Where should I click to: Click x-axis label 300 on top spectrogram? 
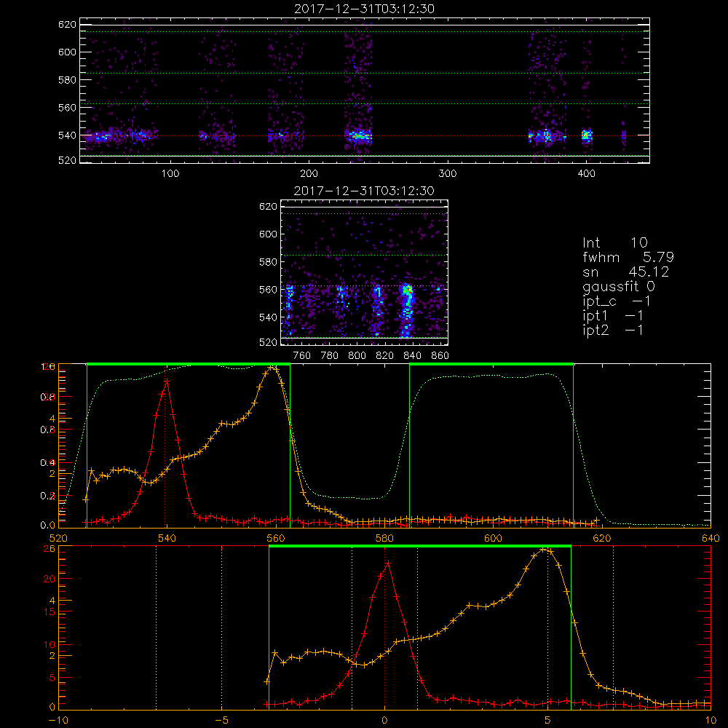pos(448,174)
